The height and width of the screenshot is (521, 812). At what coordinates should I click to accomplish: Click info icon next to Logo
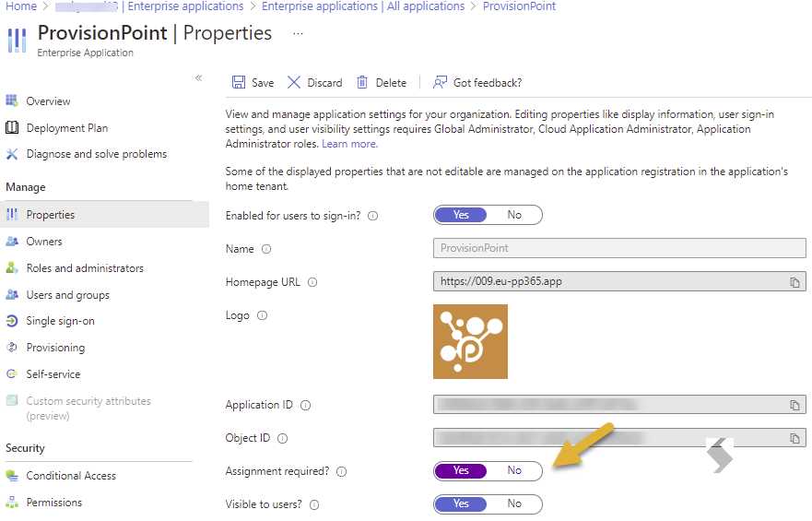(x=262, y=315)
